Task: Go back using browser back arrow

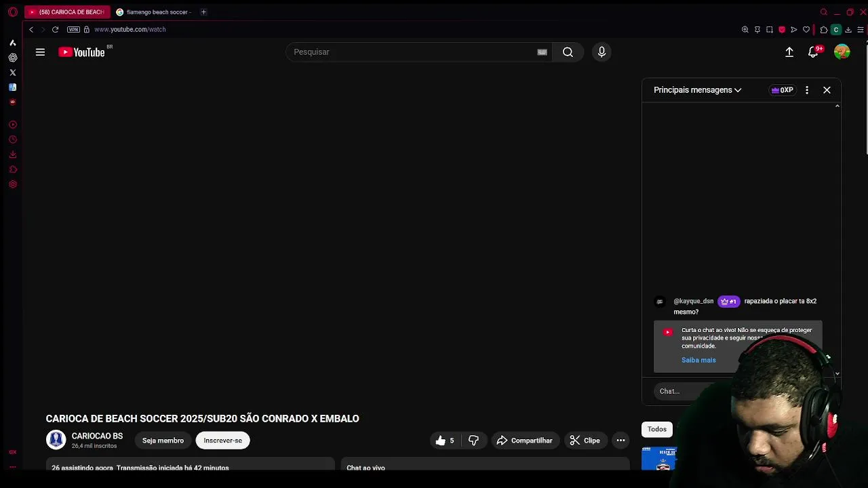Action: (x=31, y=30)
